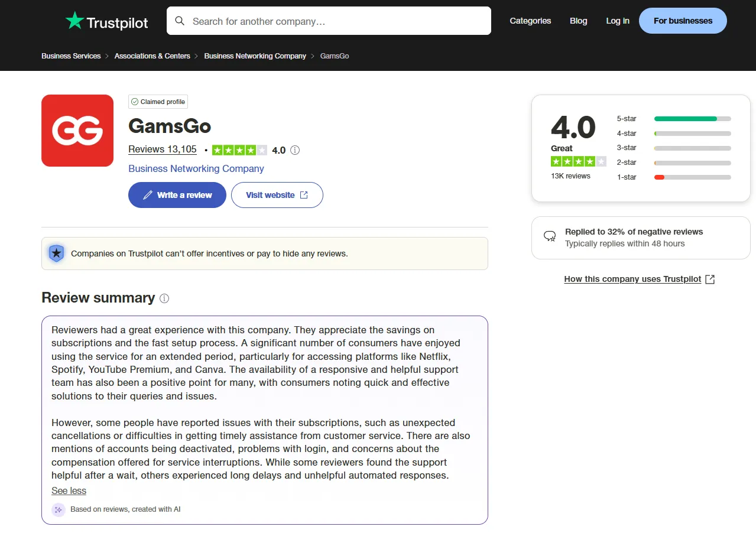Open the Blog page

579,21
